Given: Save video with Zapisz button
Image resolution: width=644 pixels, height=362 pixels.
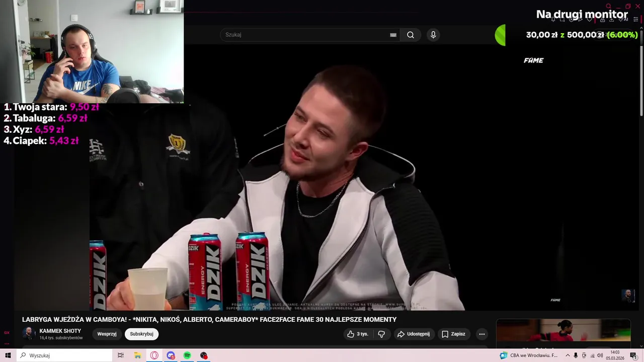Looking at the screenshot, I should coord(453,334).
